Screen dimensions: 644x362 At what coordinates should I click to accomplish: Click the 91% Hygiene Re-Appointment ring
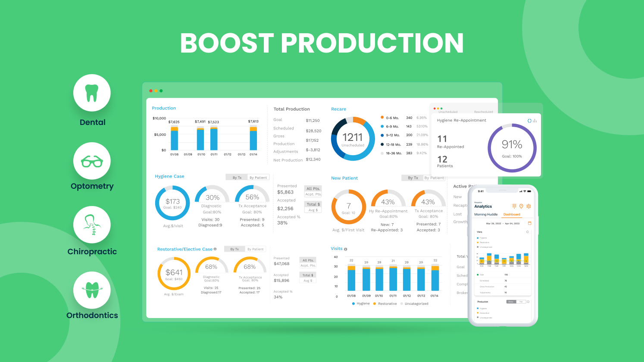pos(512,148)
